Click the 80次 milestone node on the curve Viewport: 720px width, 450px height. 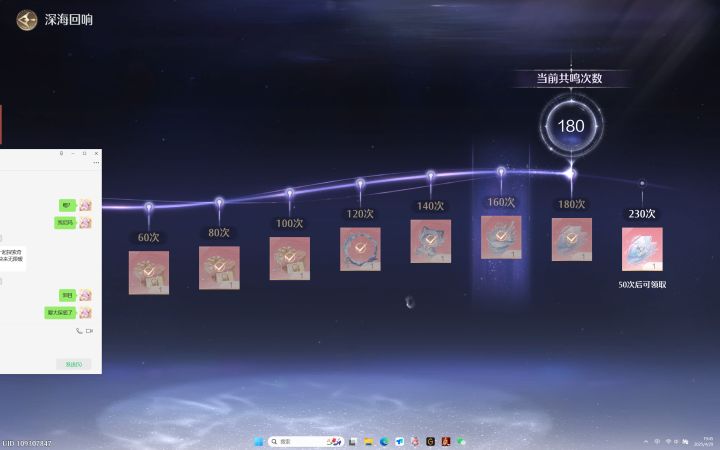(x=219, y=202)
